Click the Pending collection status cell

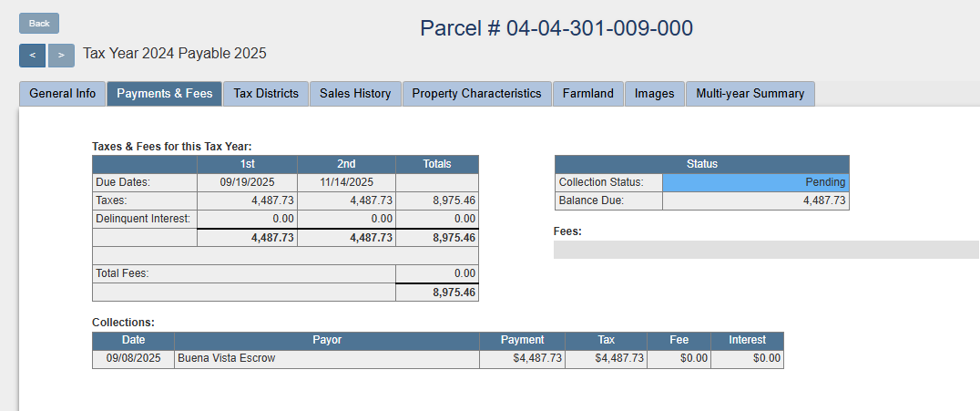(x=755, y=182)
